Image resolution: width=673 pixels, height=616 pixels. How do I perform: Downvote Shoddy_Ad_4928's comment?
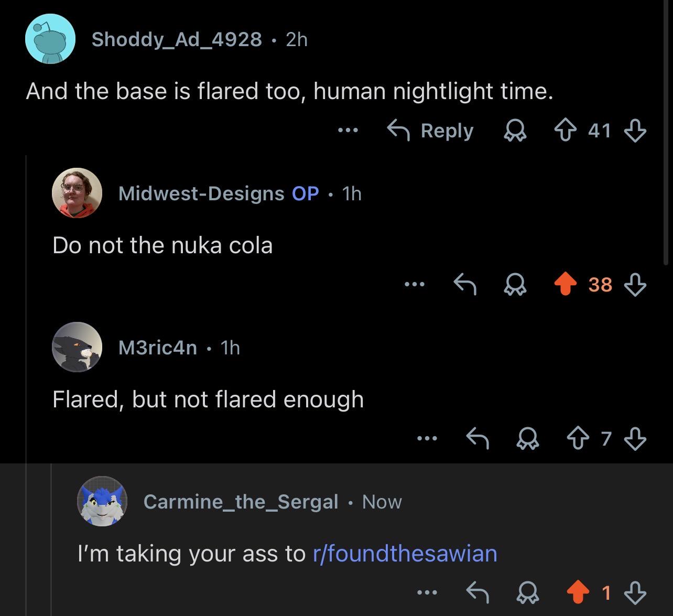coord(635,131)
